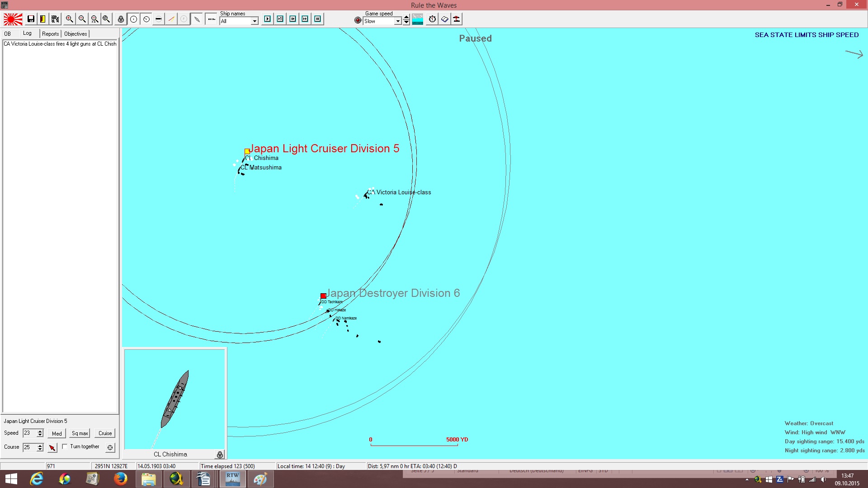This screenshot has height=488, width=868.
Task: Click the sea horizon view icon
Action: click(x=418, y=19)
